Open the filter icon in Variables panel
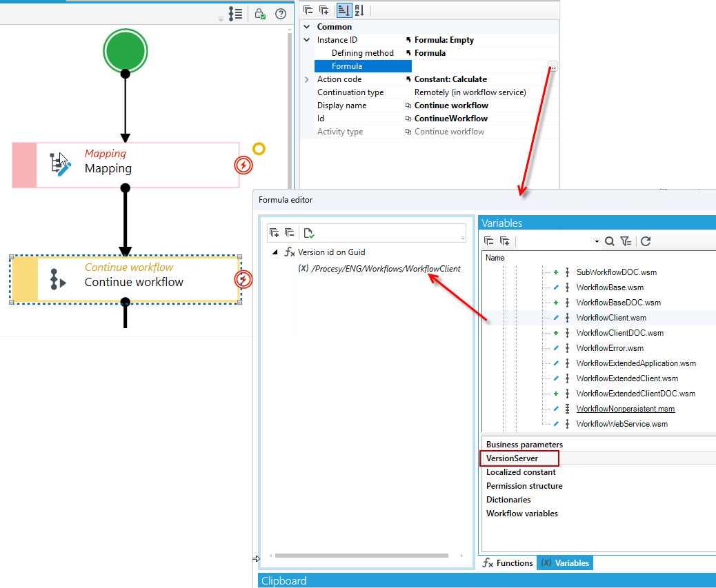 tap(626, 241)
